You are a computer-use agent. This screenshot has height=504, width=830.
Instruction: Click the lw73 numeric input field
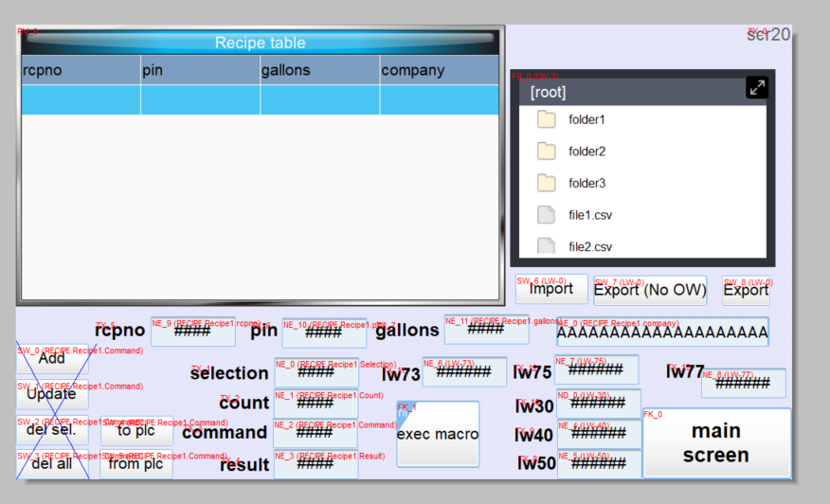pyautogui.click(x=463, y=373)
